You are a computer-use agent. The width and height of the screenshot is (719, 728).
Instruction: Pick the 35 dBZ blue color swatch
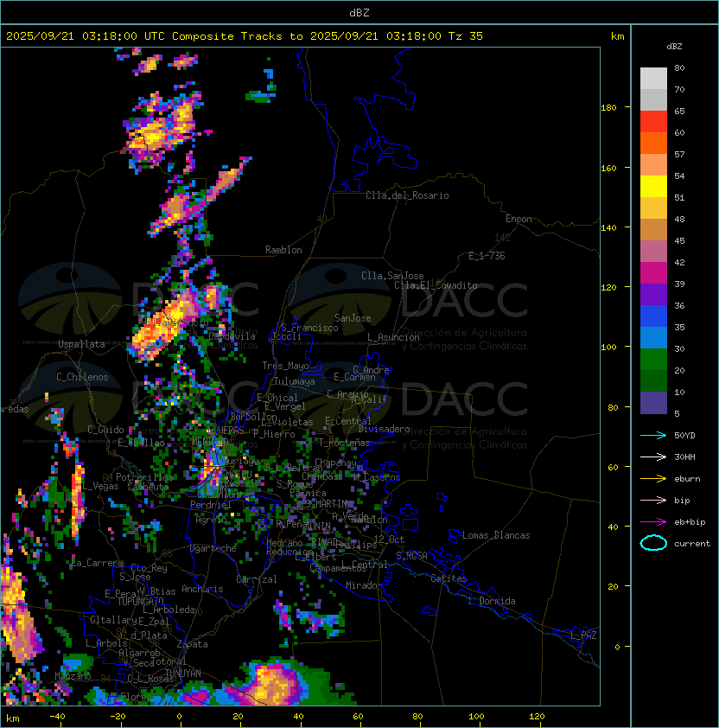point(653,337)
